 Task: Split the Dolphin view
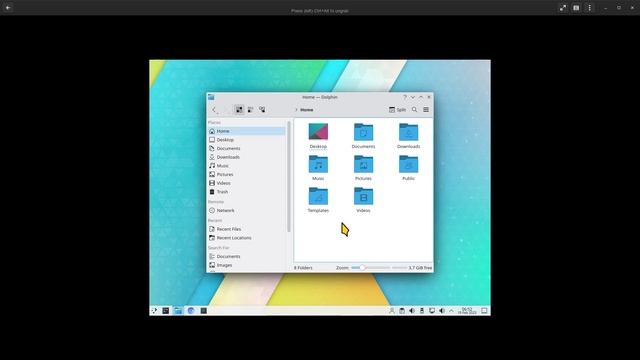coord(397,109)
